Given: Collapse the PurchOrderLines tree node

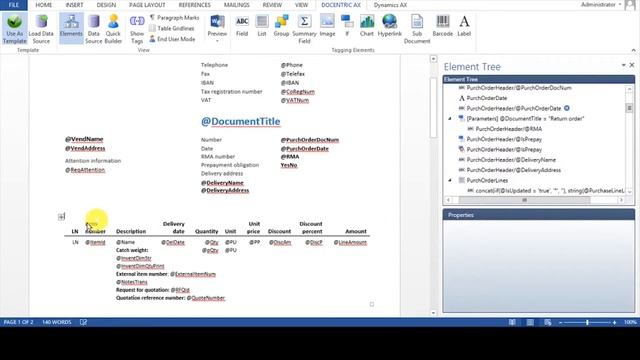Looking at the screenshot, I should point(450,180).
